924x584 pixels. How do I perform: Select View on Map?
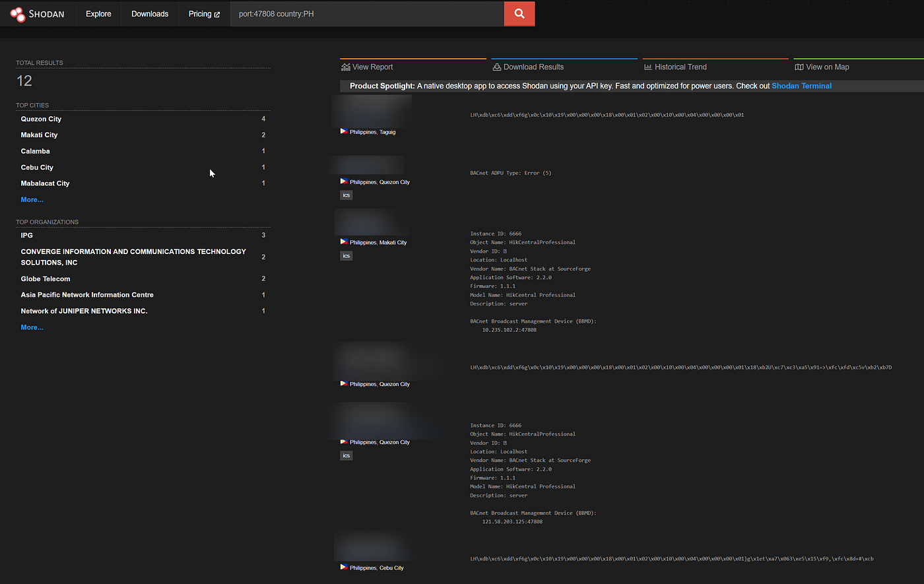click(828, 67)
